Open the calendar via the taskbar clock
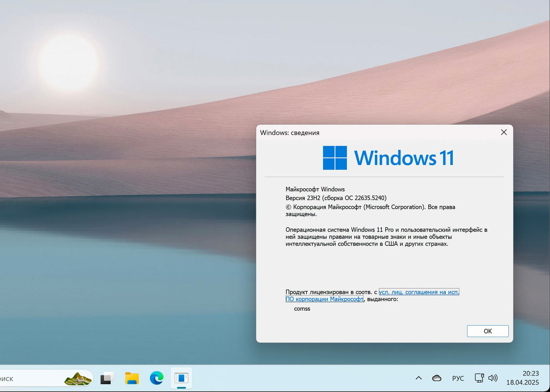This screenshot has width=550, height=392. pyautogui.click(x=530, y=374)
